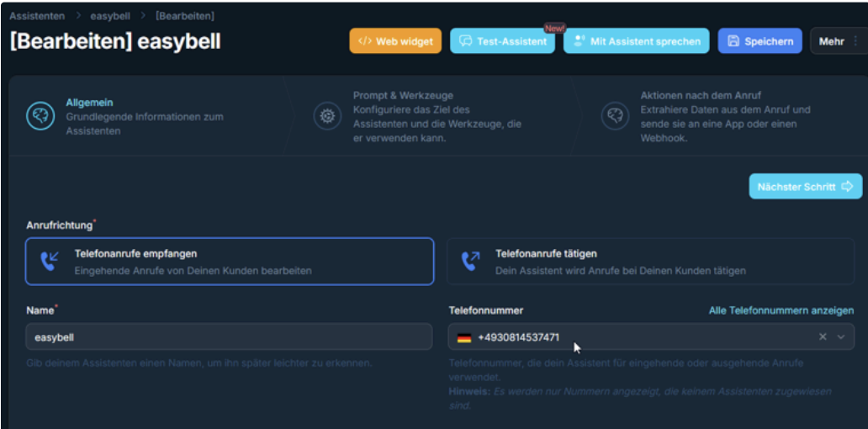
Task: Click the Prompt & Werkzeuge gear icon
Action: click(327, 116)
